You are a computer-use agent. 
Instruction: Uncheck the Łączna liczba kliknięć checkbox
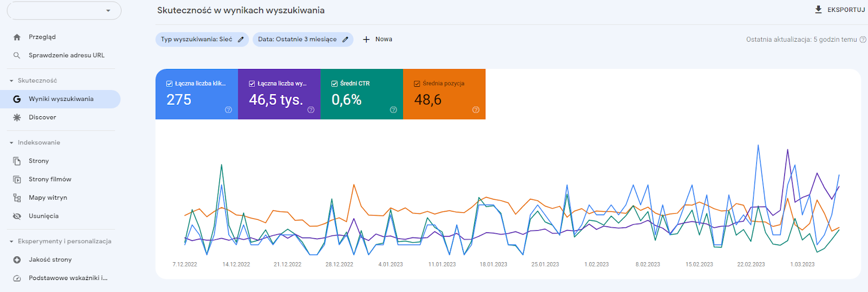(169, 84)
